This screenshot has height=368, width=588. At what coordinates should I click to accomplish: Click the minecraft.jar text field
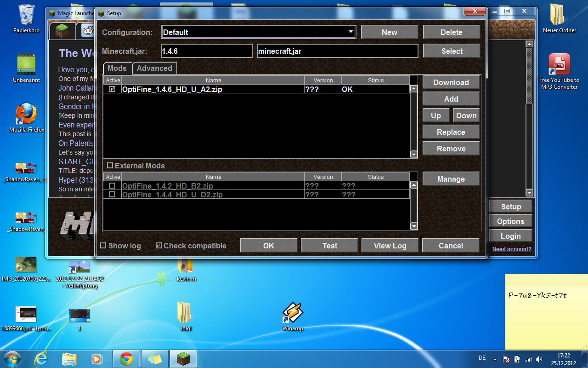coord(337,51)
